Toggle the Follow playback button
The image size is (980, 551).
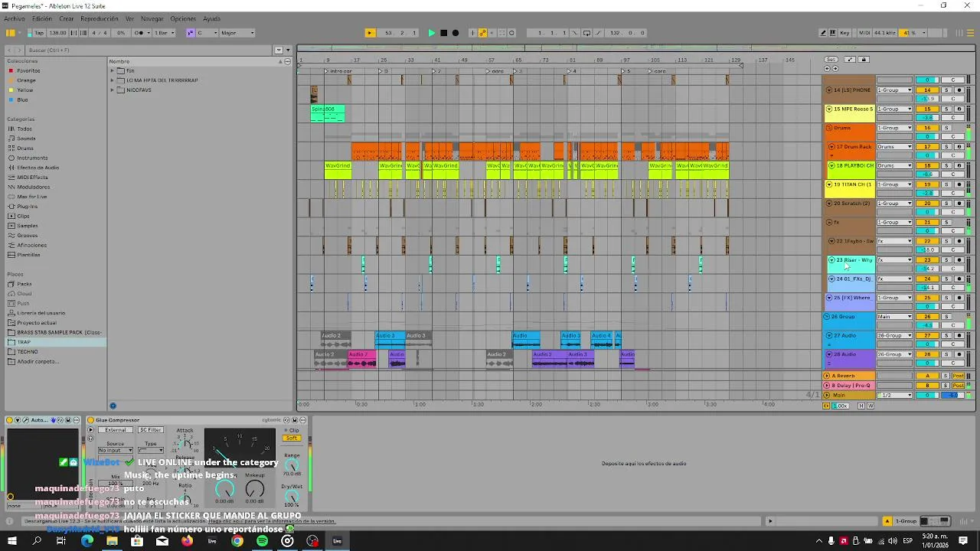tap(370, 33)
